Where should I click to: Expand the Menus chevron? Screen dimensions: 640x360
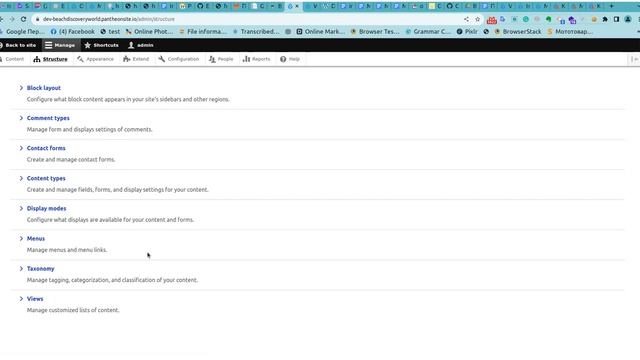(21, 238)
